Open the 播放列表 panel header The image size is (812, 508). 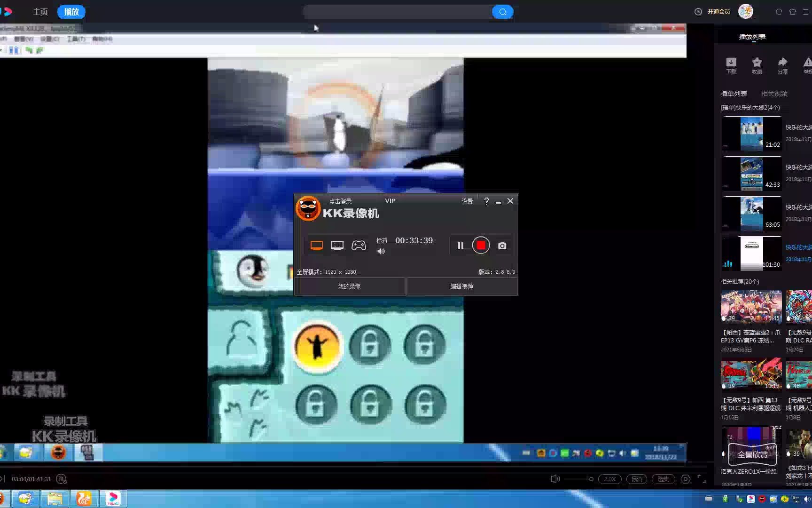tap(752, 37)
